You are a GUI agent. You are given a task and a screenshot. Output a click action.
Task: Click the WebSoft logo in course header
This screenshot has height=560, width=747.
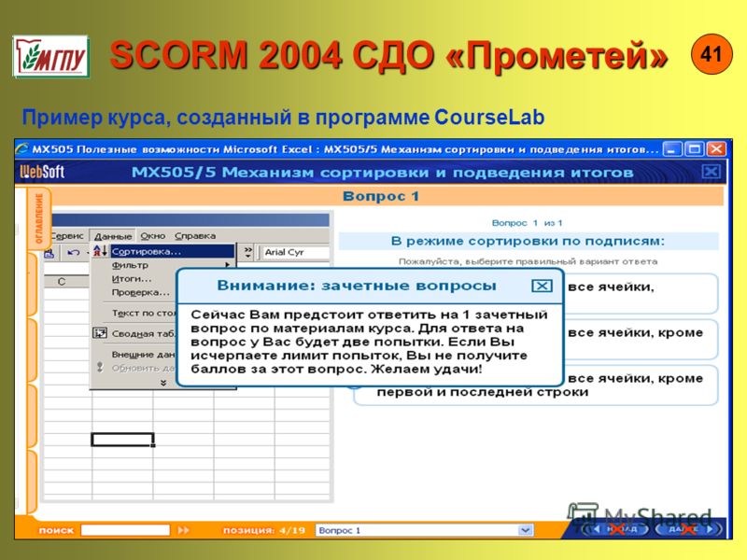[42, 172]
